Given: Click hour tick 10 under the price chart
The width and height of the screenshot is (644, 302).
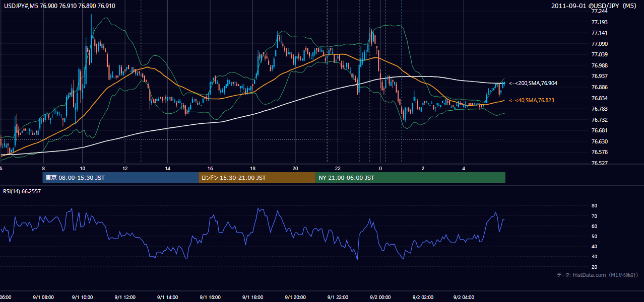Looking at the screenshot, I should pos(83,169).
